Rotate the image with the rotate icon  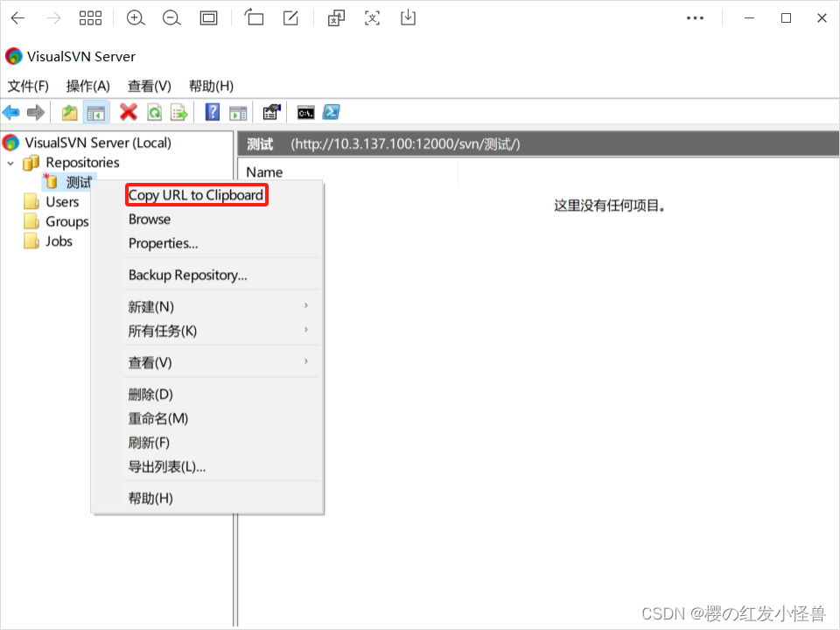(254, 17)
